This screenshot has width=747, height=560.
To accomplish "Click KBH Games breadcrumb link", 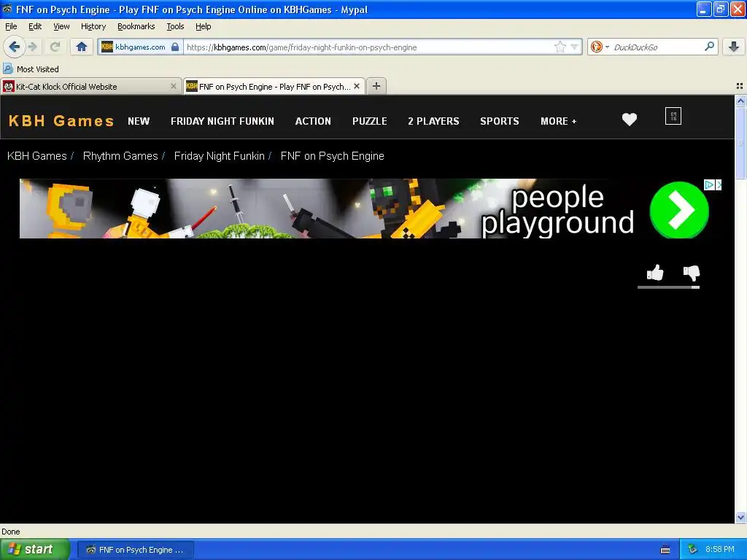I will (36, 156).
